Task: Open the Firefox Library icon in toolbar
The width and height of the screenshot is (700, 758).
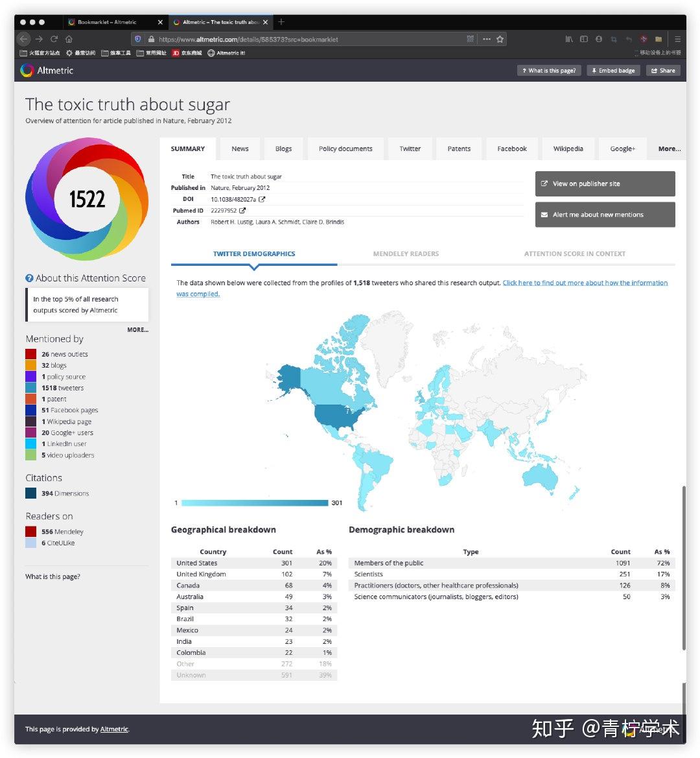Action: 568,39
